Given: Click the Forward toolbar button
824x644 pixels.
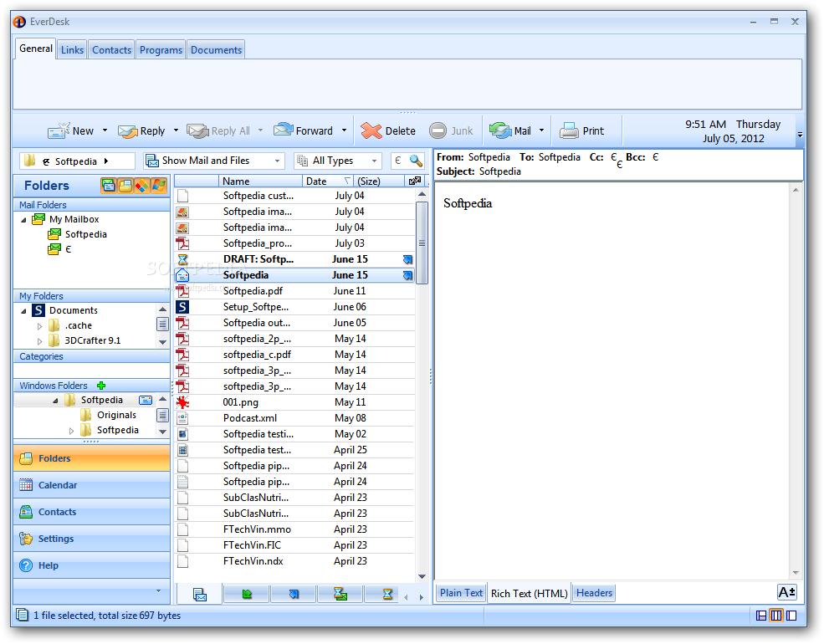Looking at the screenshot, I should (x=303, y=130).
